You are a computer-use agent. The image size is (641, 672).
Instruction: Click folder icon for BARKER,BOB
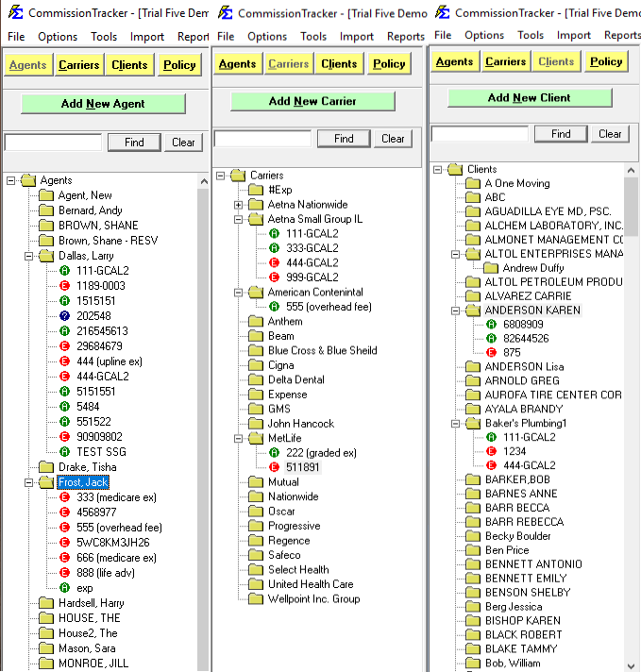[x=473, y=479]
